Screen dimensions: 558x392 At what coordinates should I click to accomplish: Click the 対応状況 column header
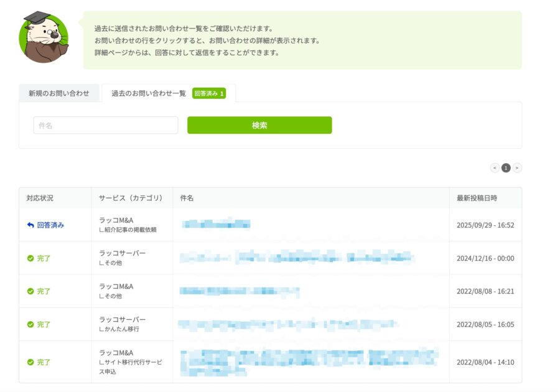(40, 198)
